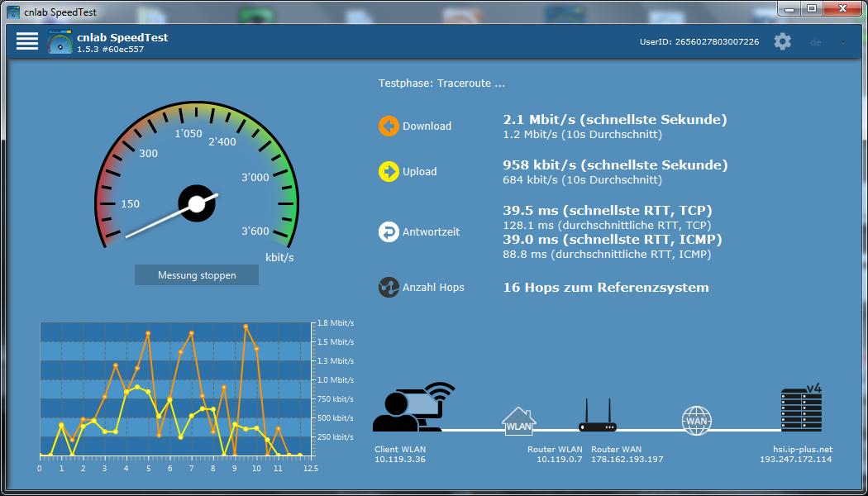
Task: Minimize the cnlab SpeedTest window
Action: coord(790,7)
